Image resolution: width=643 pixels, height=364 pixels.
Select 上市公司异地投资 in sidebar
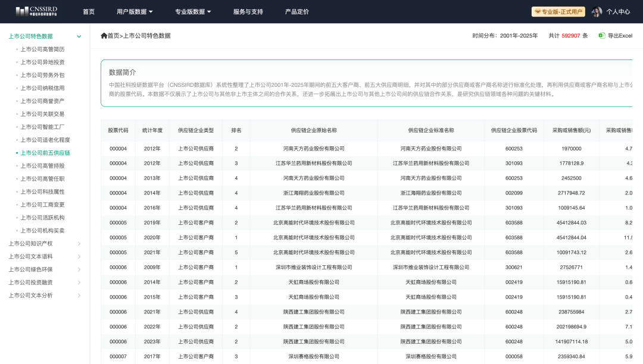click(x=42, y=62)
